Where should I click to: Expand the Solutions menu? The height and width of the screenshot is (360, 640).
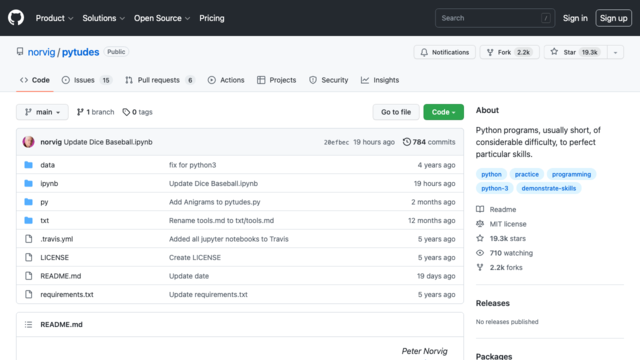point(103,18)
